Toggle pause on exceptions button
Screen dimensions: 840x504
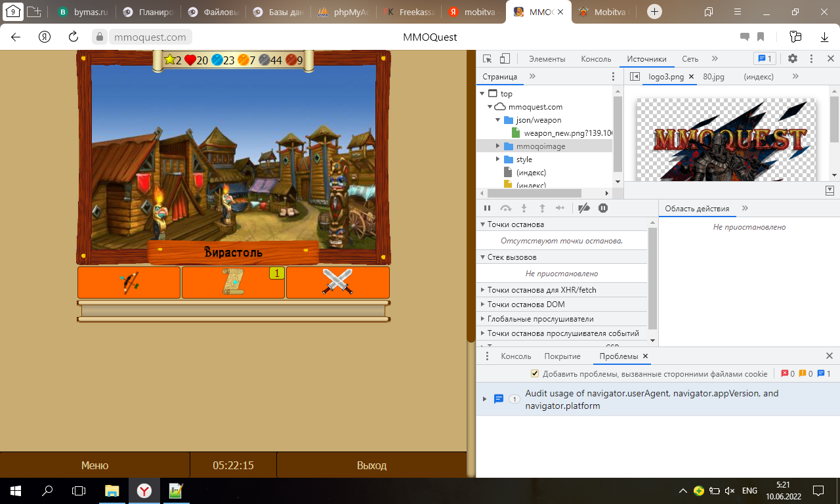[x=603, y=208]
